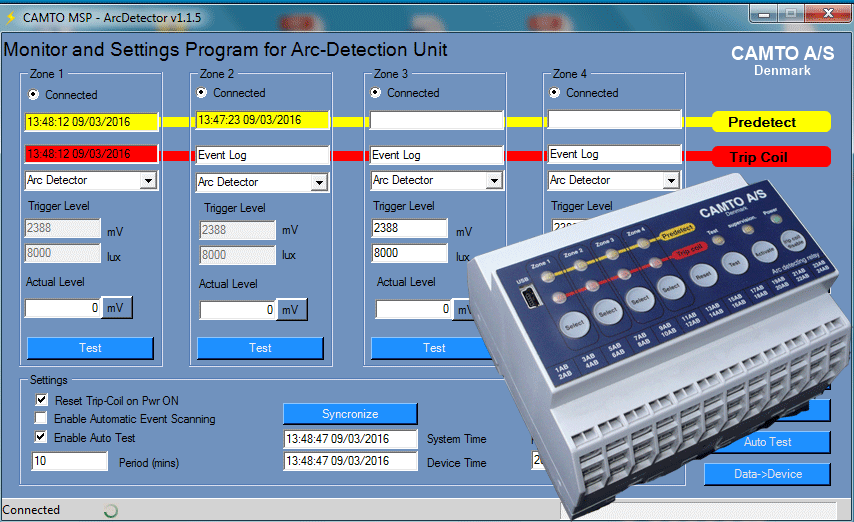
Task: Click CAMTO A/S Denmark logo text
Action: 782,60
